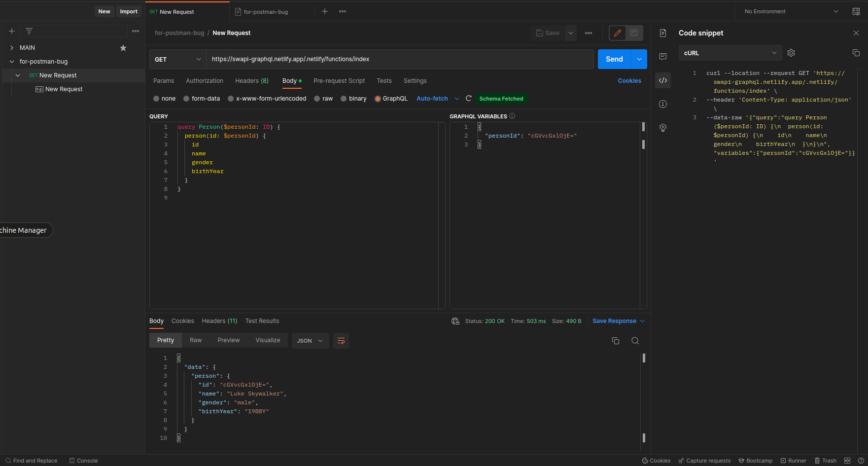Search within the response body

[x=635, y=341]
